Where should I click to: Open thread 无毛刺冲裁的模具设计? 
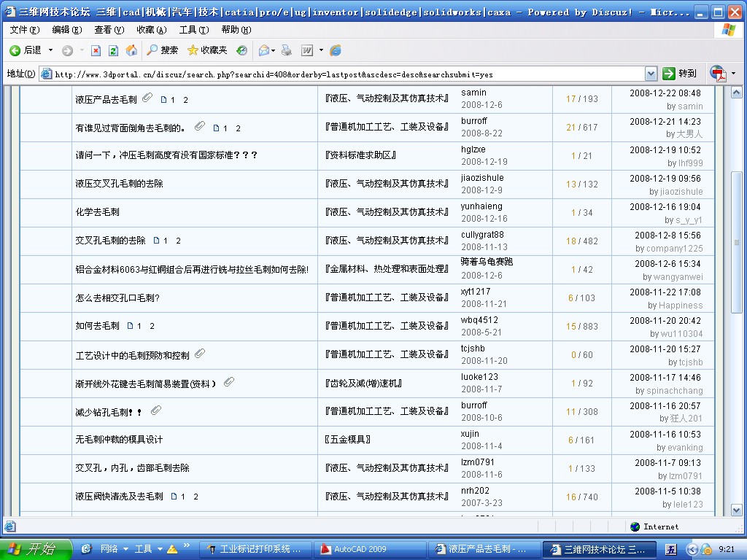pos(119,440)
